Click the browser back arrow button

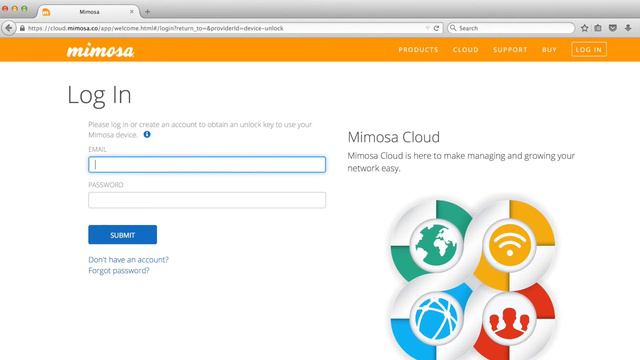tap(9, 28)
